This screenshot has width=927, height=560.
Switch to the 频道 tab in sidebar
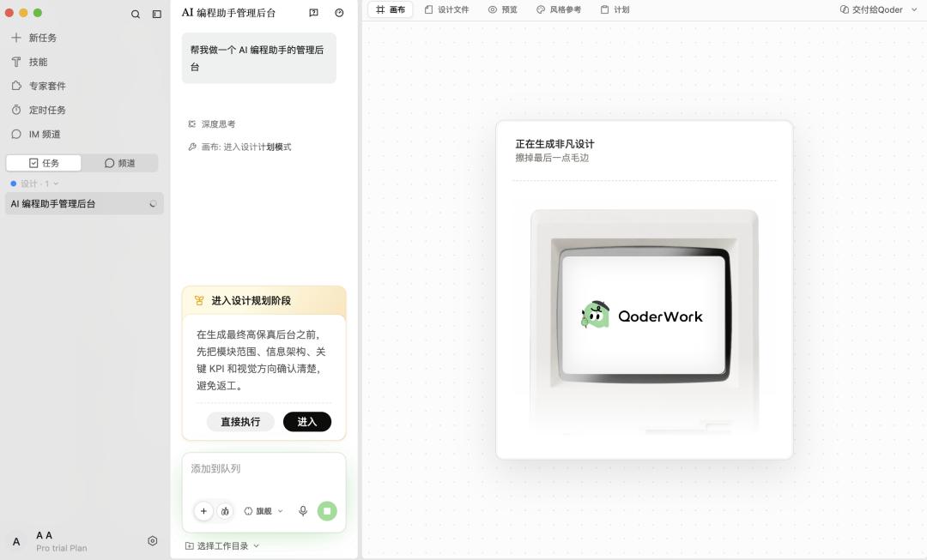click(x=119, y=163)
